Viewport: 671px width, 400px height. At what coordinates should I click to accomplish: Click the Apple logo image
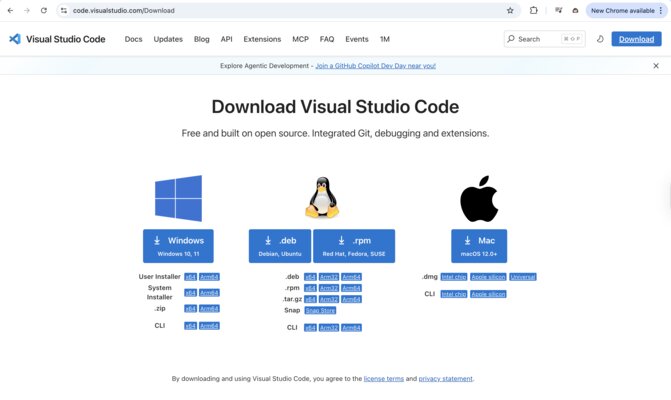tap(479, 199)
